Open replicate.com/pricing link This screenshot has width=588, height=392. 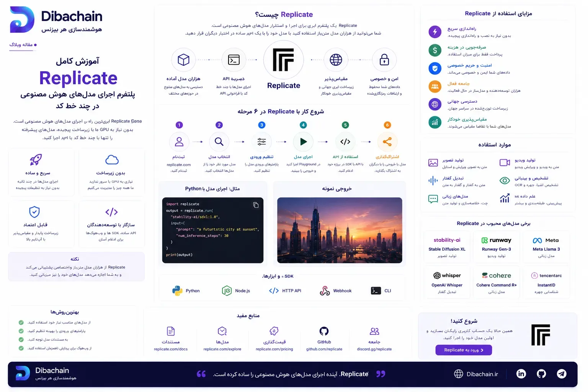point(274,349)
